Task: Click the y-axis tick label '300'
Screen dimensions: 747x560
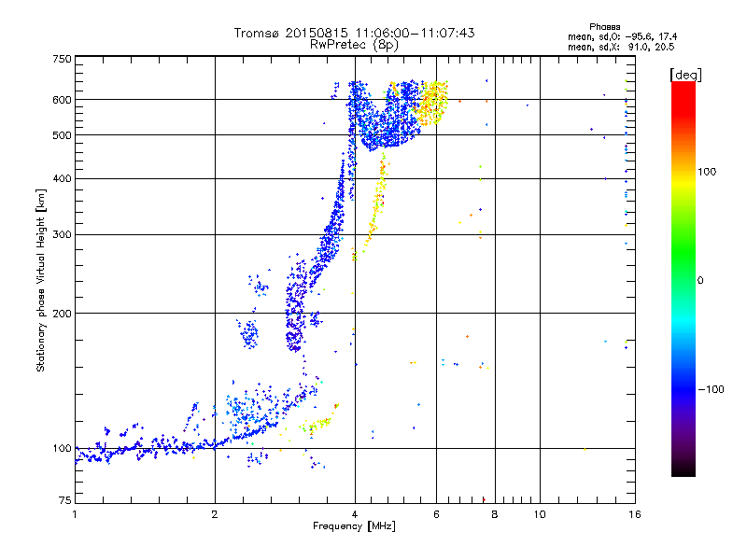Action: point(62,234)
